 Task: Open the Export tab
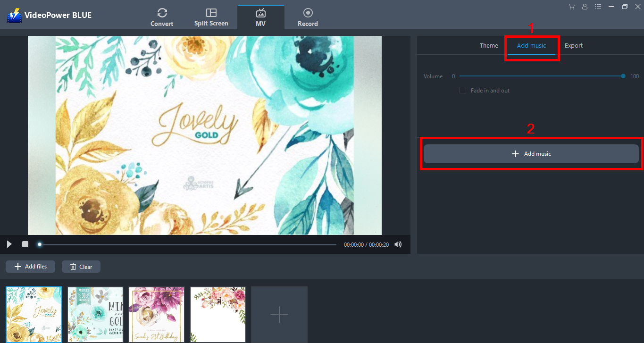(573, 46)
